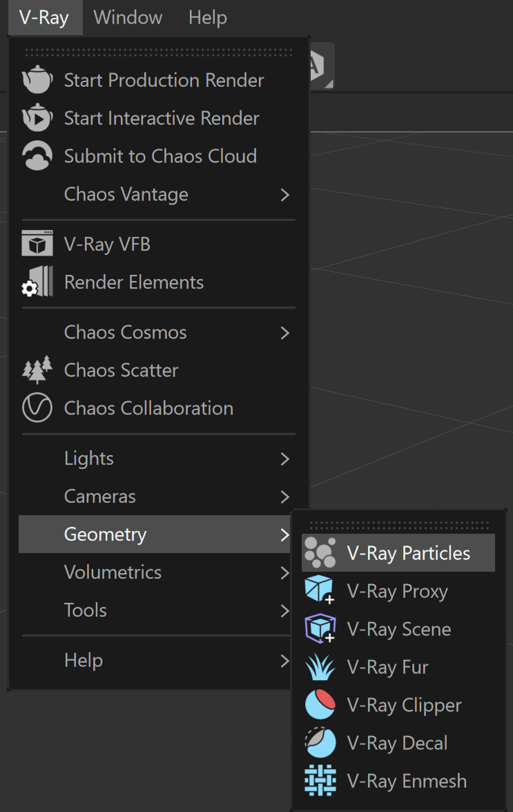This screenshot has width=513, height=812.
Task: Click the V-Ray Clipper sphere icon
Action: (320, 704)
